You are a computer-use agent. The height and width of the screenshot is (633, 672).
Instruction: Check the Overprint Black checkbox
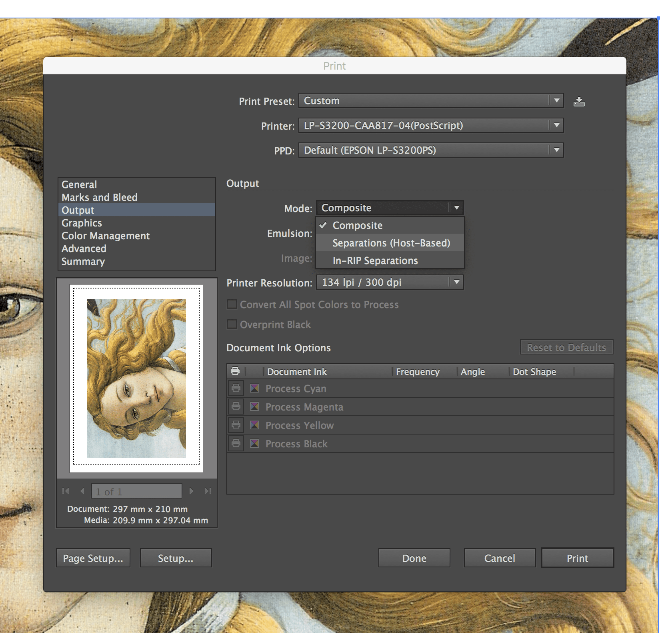click(232, 324)
